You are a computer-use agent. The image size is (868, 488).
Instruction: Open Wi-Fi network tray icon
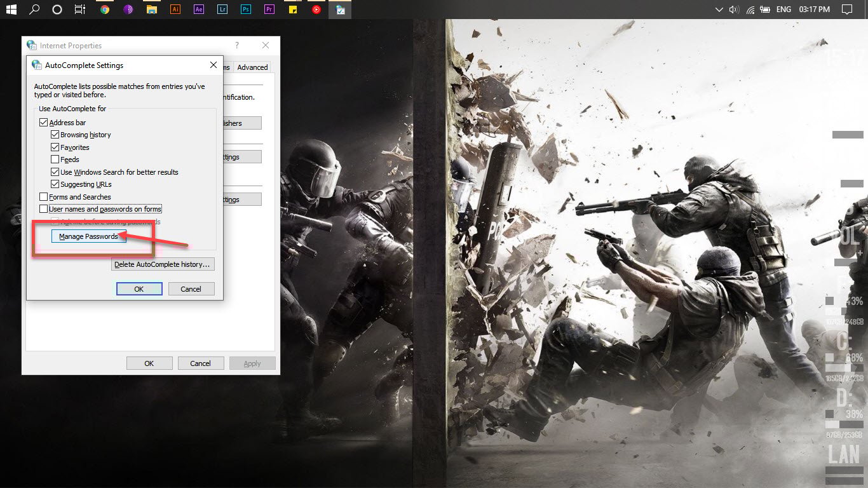pyautogui.click(x=750, y=10)
